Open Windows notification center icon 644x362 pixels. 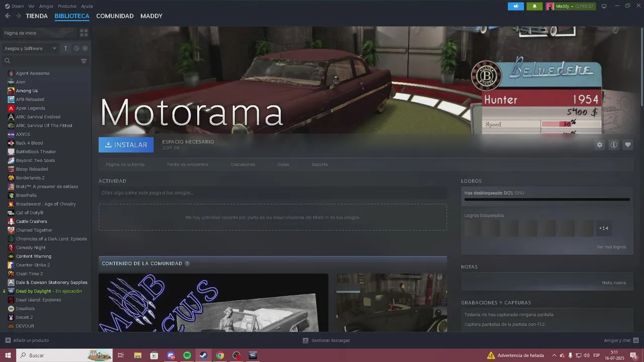pos(633,355)
